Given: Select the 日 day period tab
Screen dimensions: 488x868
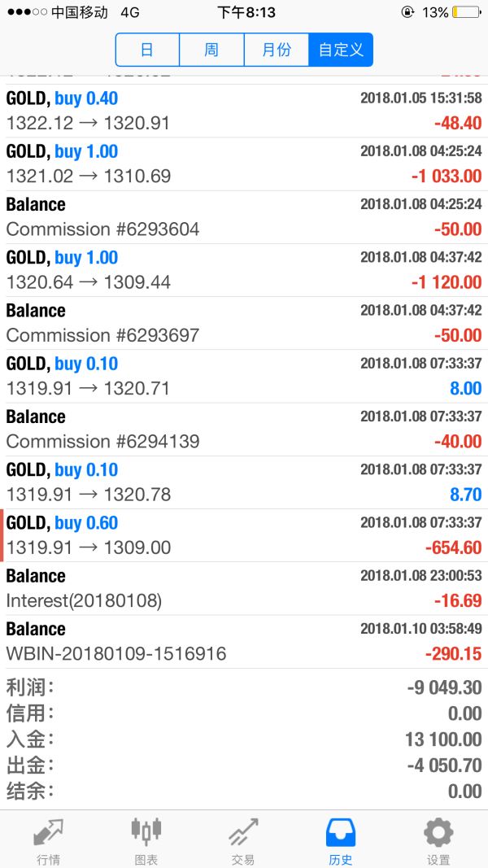Looking at the screenshot, I should 147,50.
